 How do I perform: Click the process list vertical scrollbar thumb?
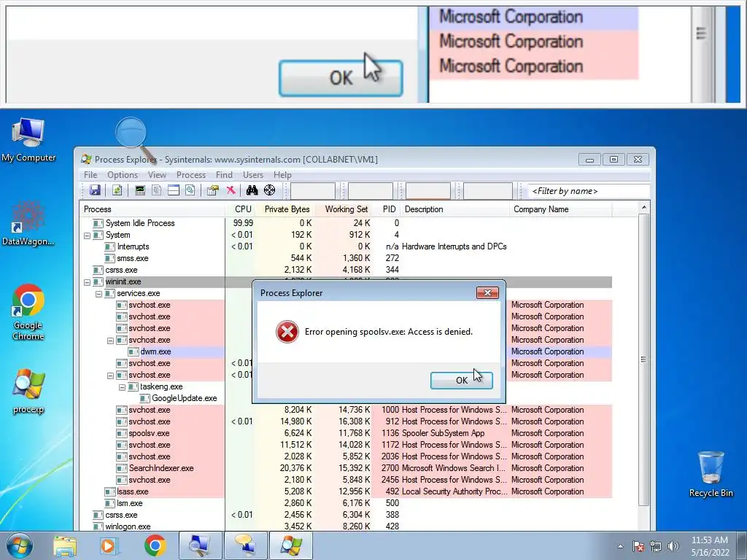643,359
